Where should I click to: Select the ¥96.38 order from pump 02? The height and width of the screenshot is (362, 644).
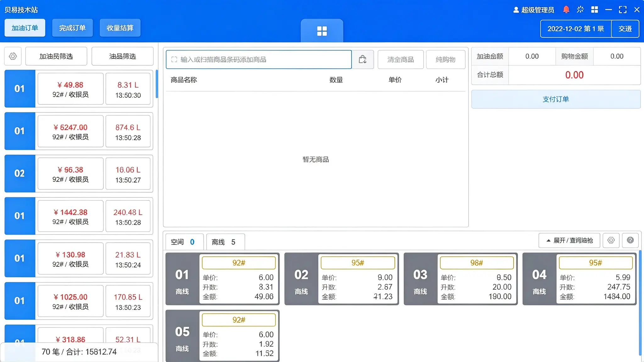70,174
